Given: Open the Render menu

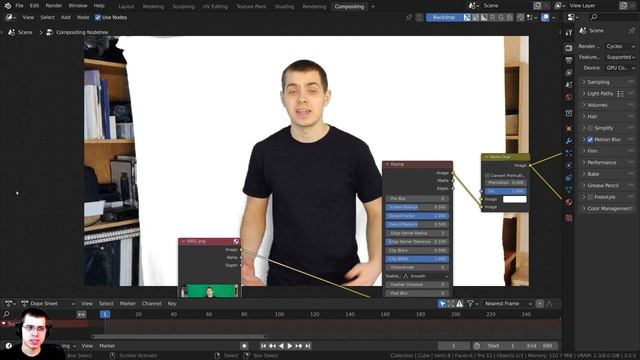Looking at the screenshot, I should pos(54,6).
